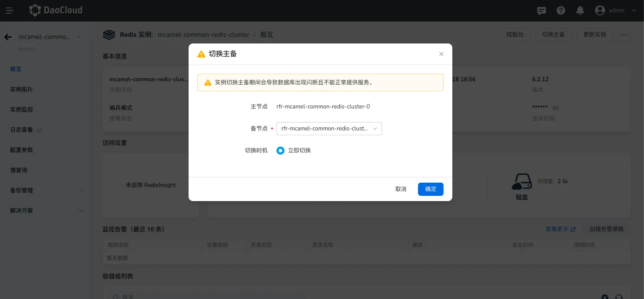Open the notifications bell icon
The height and width of the screenshot is (299, 644).
click(580, 11)
